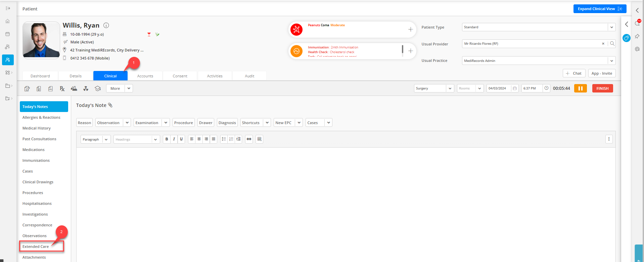Insert a table in the note

pyautogui.click(x=259, y=139)
